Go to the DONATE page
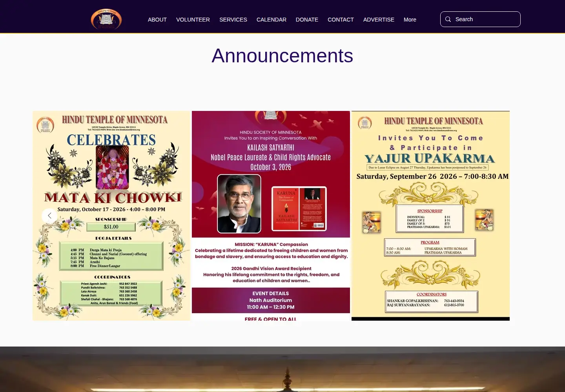 click(x=307, y=20)
